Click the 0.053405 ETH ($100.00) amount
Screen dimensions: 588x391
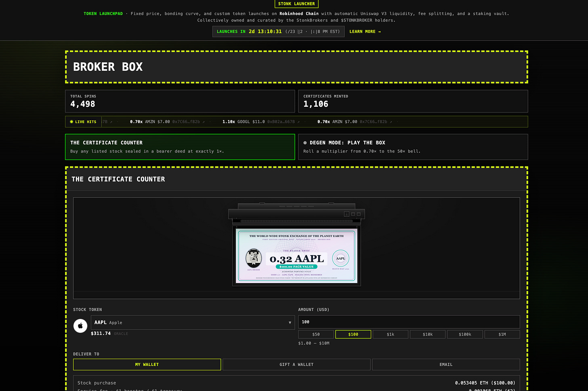click(485, 383)
